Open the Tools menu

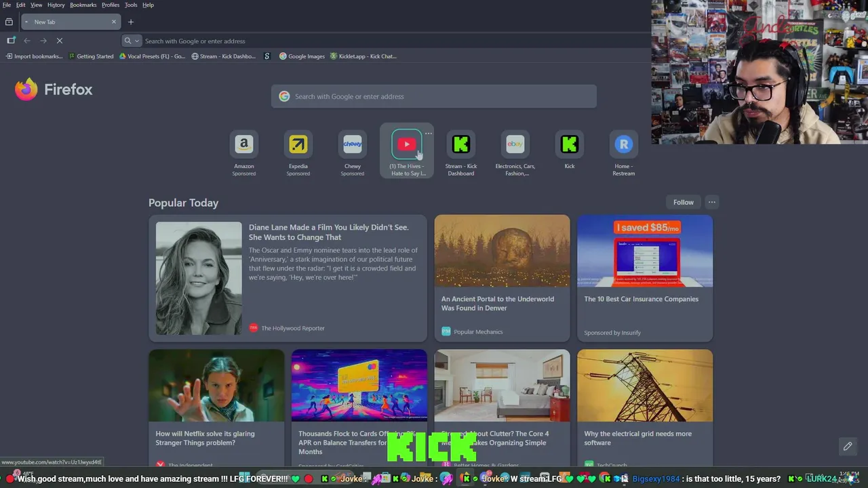pyautogui.click(x=131, y=5)
